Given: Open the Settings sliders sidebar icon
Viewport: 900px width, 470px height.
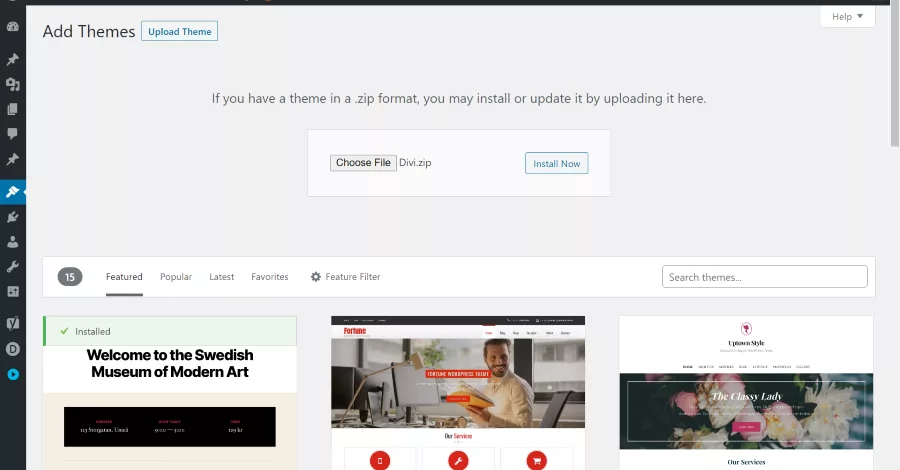Looking at the screenshot, I should pos(13,292).
